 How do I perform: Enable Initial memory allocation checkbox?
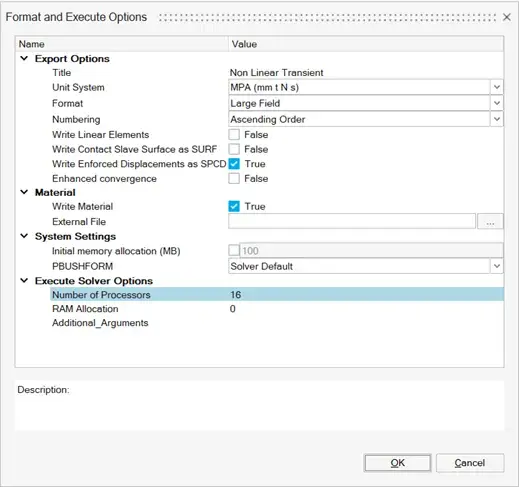[234, 251]
